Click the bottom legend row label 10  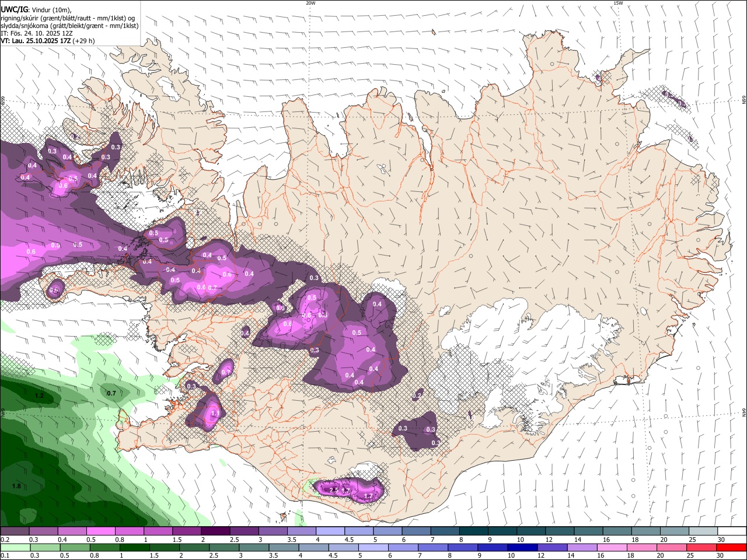tap(511, 556)
